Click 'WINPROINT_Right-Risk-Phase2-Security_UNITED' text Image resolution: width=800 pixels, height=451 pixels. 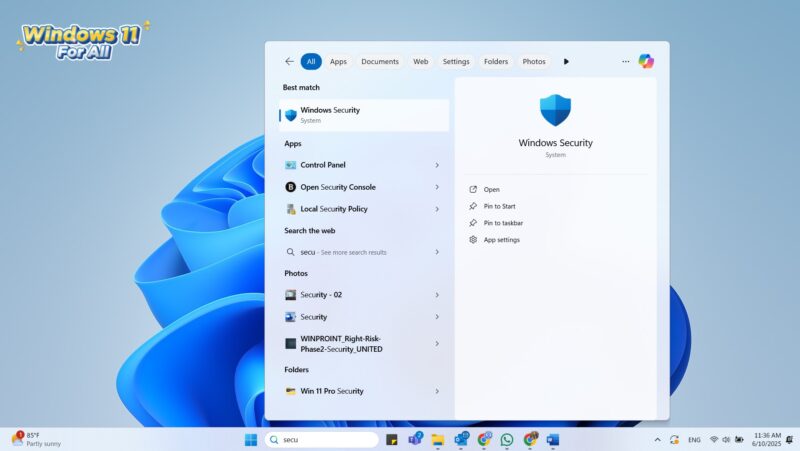click(341, 344)
